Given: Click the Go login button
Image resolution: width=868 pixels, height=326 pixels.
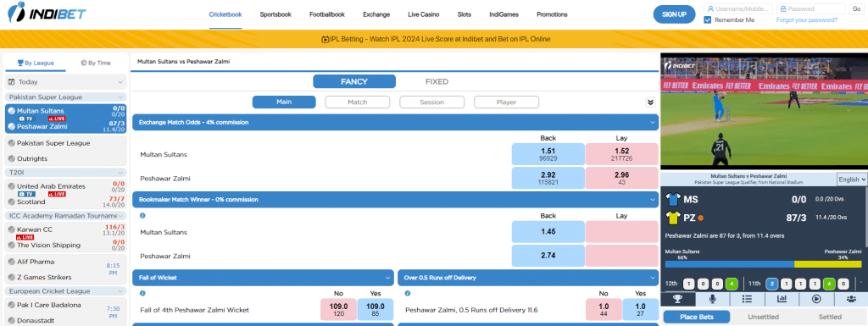Looking at the screenshot, I should tap(856, 8).
